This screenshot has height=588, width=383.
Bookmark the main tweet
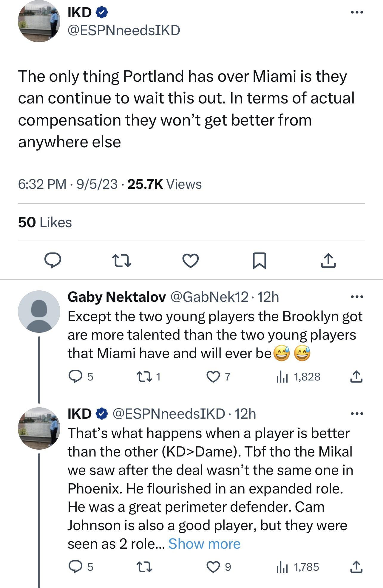click(259, 260)
